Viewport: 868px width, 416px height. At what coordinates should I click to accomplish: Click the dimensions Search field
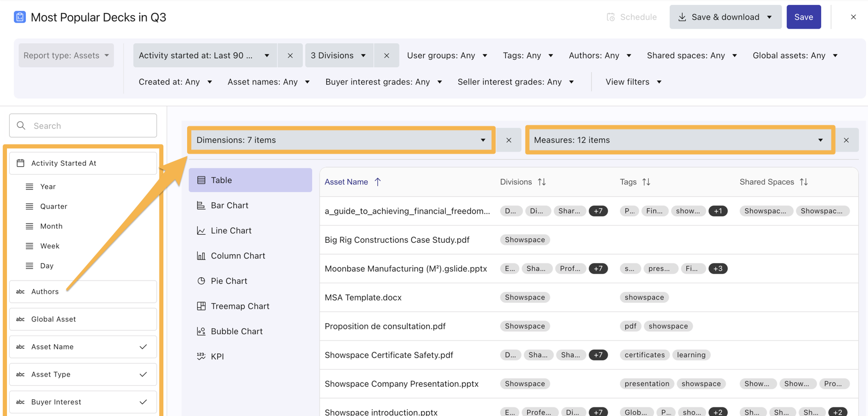click(x=83, y=126)
